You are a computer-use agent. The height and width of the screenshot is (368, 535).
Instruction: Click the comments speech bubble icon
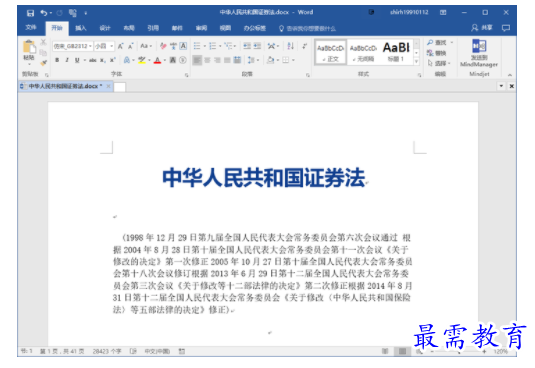tap(506, 28)
